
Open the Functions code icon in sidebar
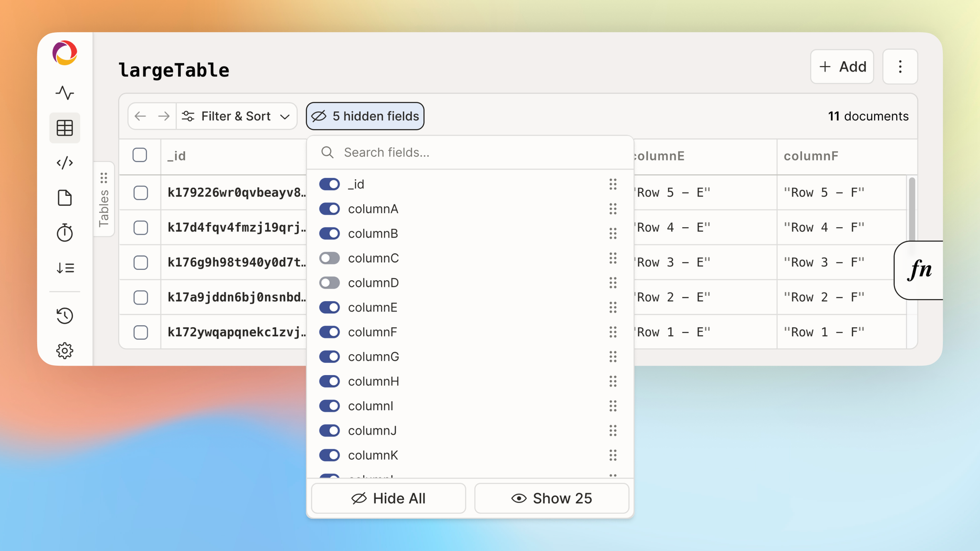point(65,163)
